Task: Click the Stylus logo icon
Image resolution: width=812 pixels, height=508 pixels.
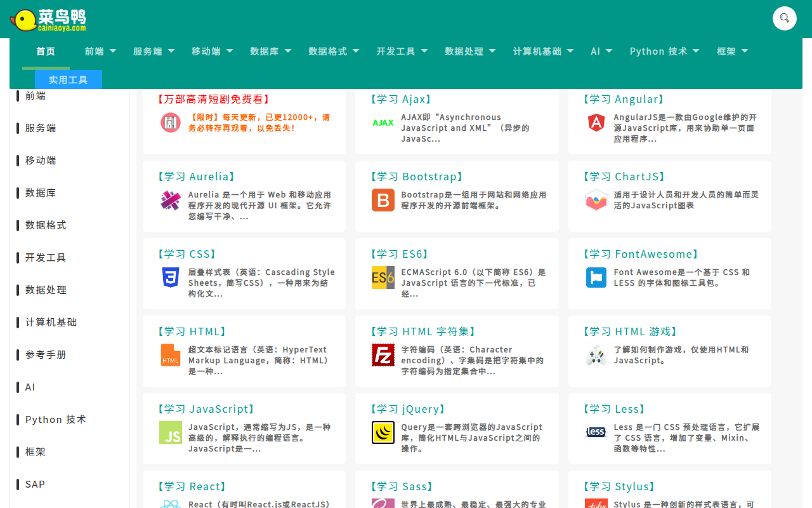Action: tap(596, 504)
